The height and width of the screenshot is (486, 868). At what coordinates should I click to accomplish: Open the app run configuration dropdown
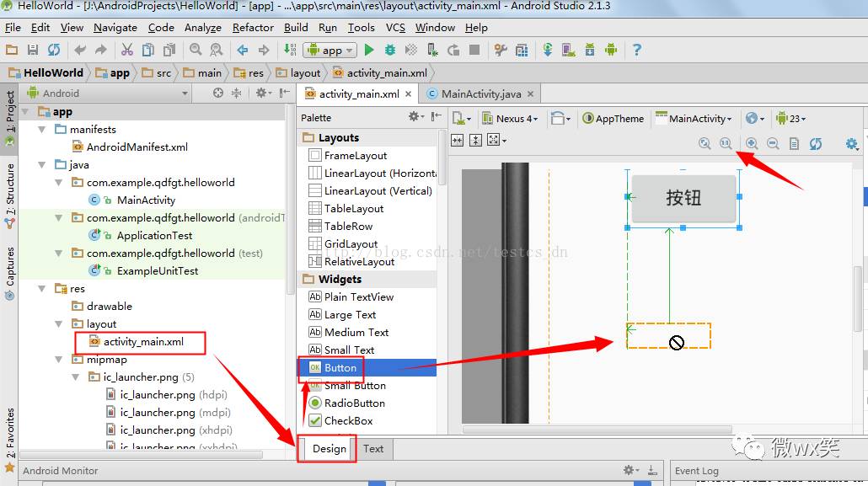click(x=330, y=51)
